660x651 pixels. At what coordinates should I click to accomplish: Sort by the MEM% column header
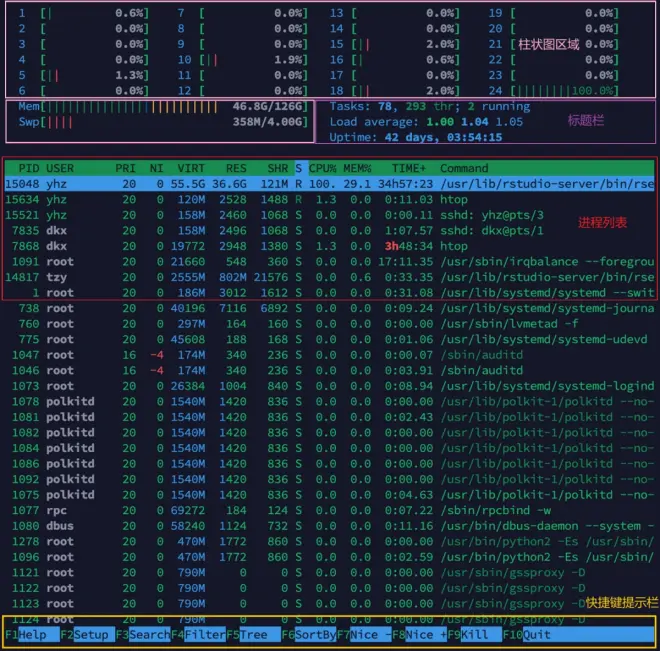(x=357, y=168)
